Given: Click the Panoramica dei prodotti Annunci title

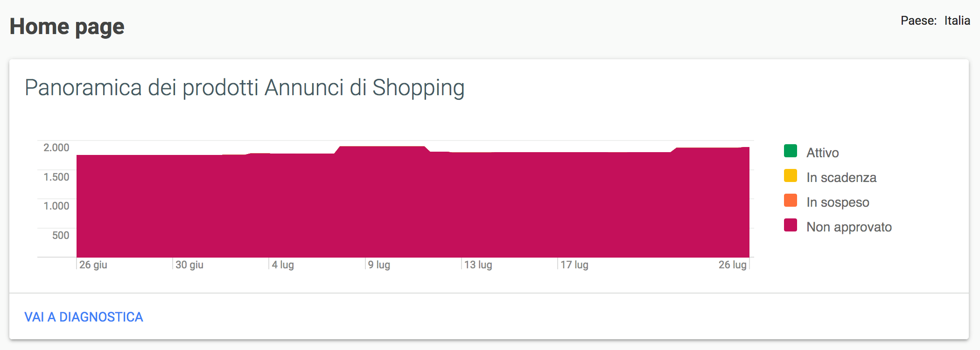Looking at the screenshot, I should pyautogui.click(x=245, y=88).
